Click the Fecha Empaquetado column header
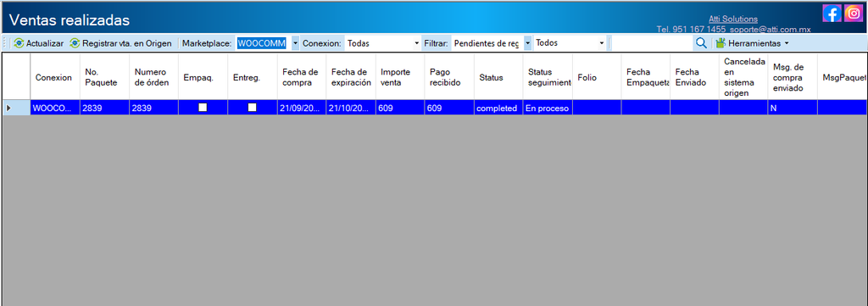The image size is (868, 306). coord(646,77)
